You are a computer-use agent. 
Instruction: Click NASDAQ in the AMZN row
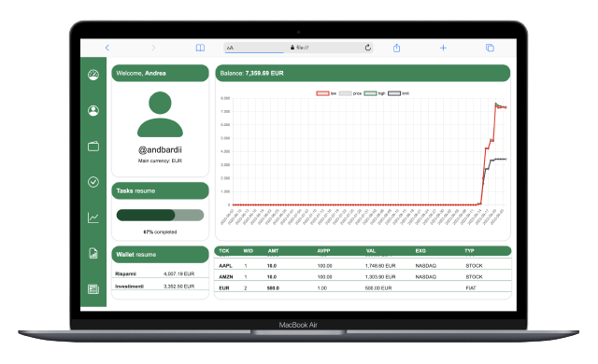tap(426, 277)
